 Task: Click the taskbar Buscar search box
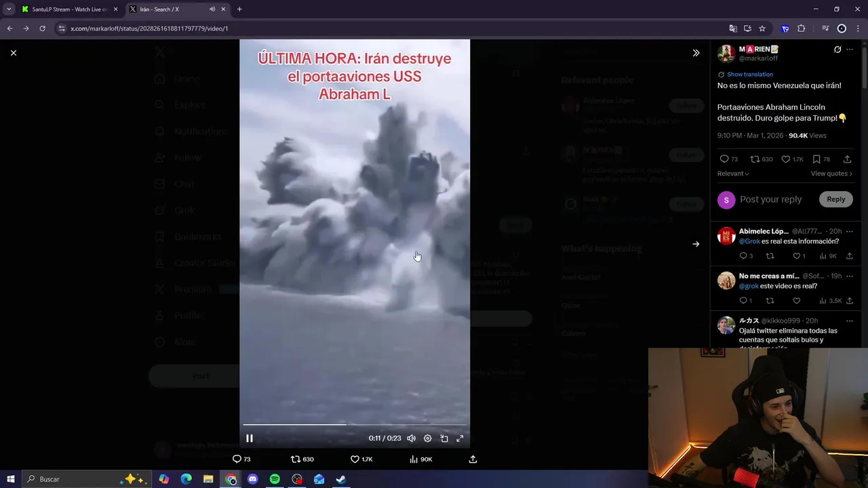(x=86, y=479)
